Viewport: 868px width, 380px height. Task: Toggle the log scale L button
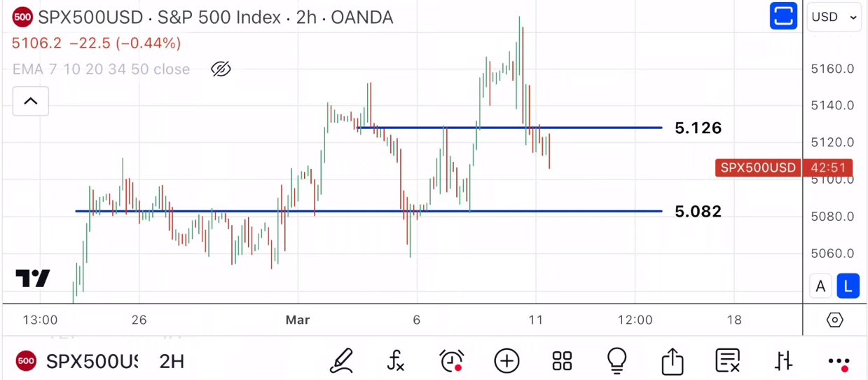click(x=848, y=286)
